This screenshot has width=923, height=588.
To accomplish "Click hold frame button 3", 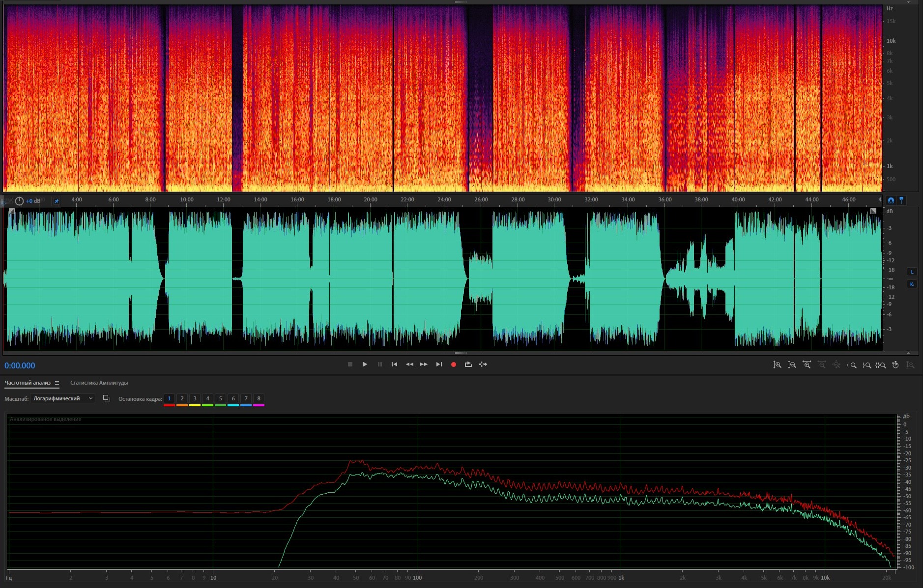I will click(x=195, y=398).
